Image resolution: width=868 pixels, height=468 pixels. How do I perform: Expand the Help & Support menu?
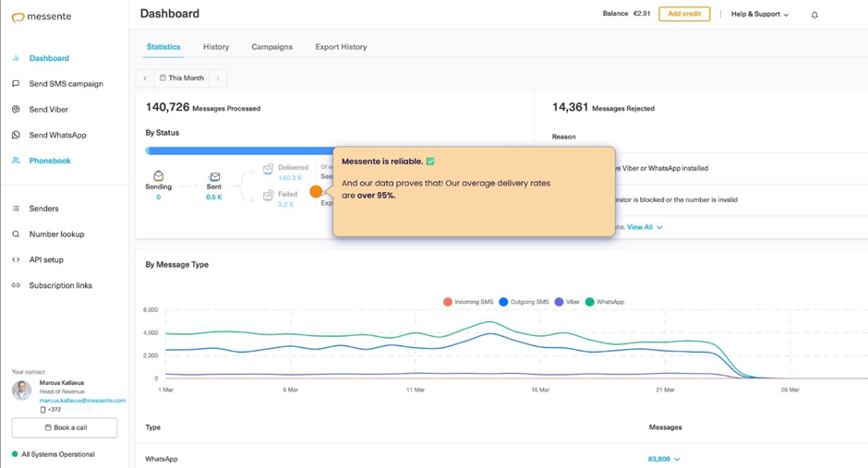[x=759, y=14]
